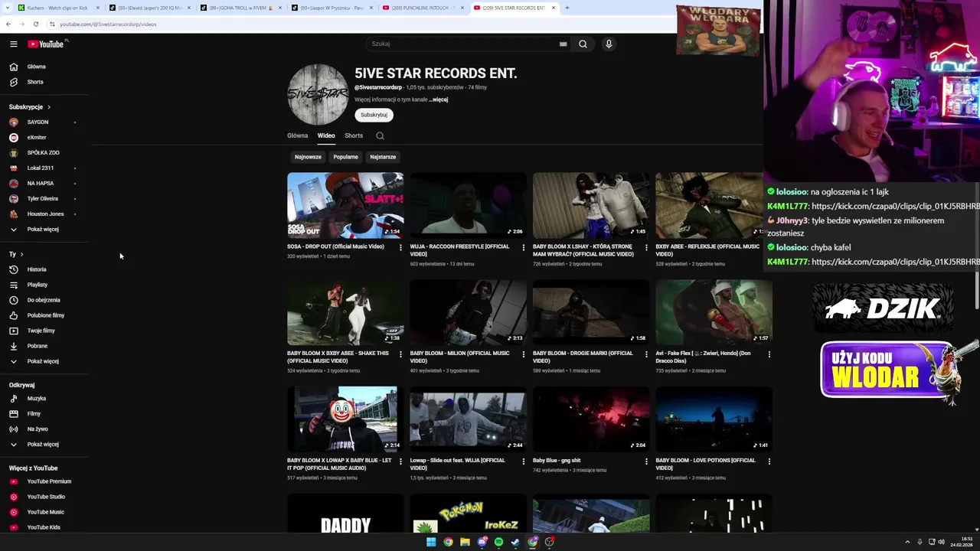Go back with browser back arrow
Viewport: 980px width, 551px height.
[8, 24]
